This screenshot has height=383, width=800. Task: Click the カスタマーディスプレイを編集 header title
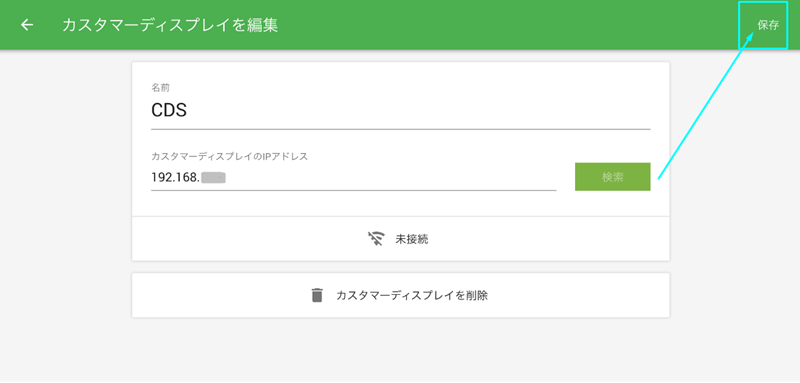[170, 25]
